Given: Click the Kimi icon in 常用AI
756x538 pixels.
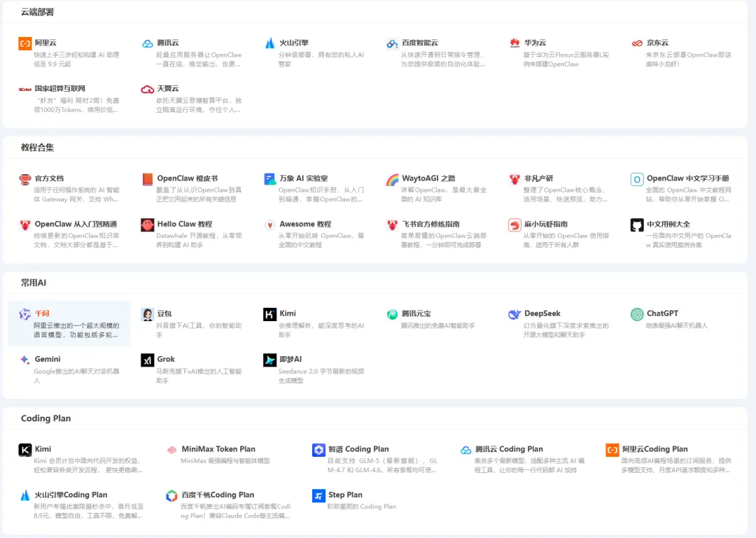Looking at the screenshot, I should (x=270, y=314).
